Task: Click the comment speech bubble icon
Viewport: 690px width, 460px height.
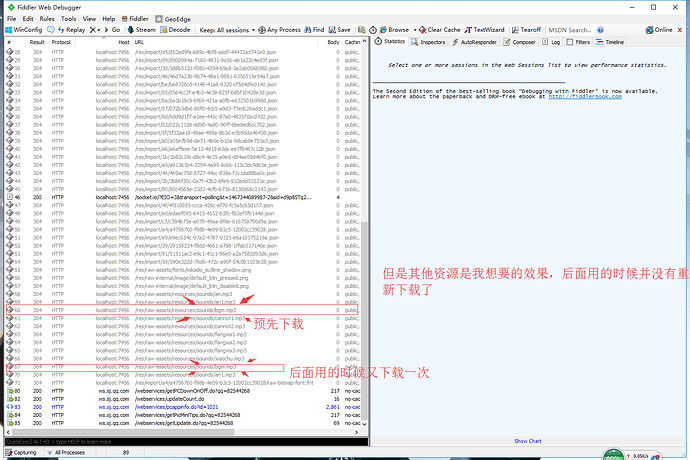Action: [x=51, y=30]
